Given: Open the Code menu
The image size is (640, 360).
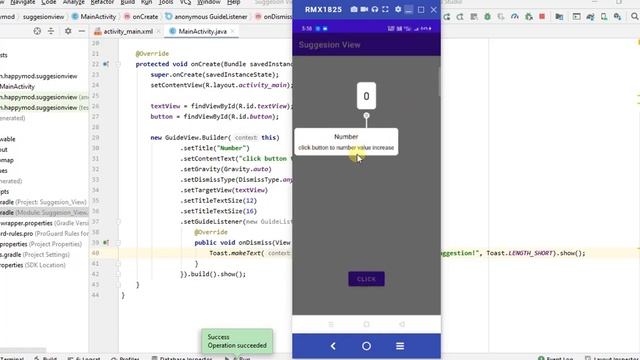Looking at the screenshot, I should 49,2.
